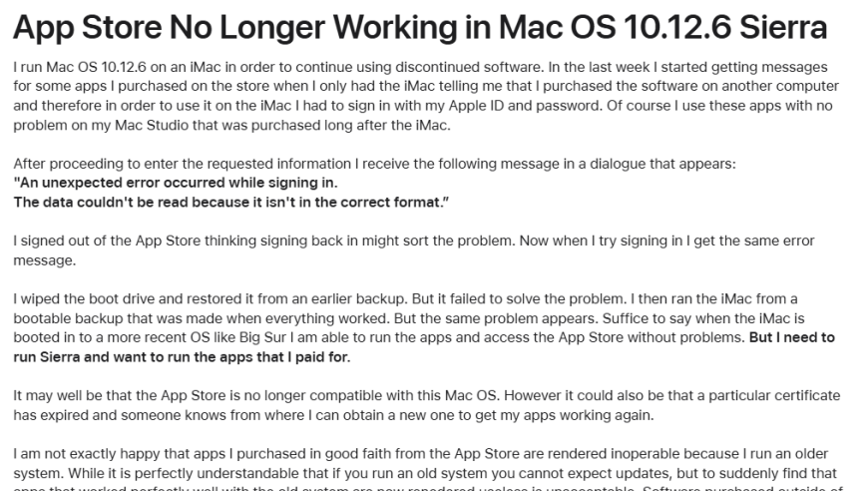Image resolution: width=868 pixels, height=491 pixels.
Task: Click the bold sentence "But I need to run Sierra"
Action: click(x=424, y=347)
